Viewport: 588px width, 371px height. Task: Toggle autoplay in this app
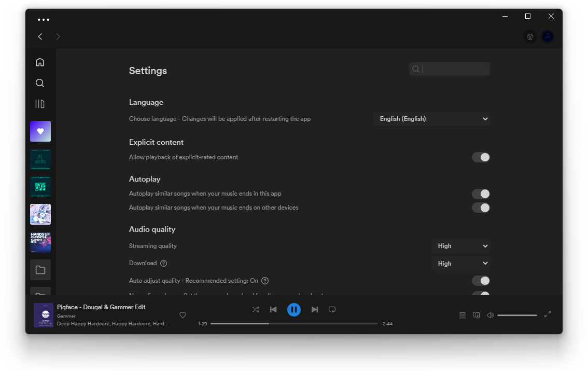coord(481,194)
